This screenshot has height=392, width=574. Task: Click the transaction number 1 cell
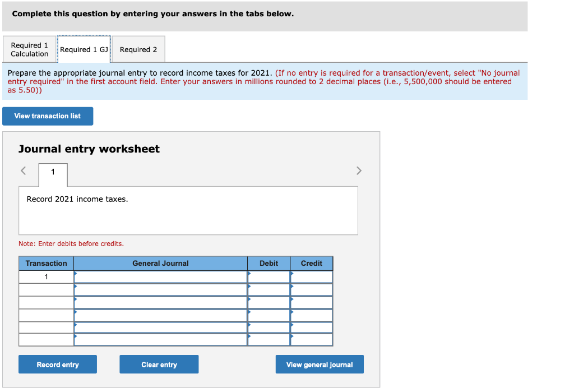(x=46, y=277)
